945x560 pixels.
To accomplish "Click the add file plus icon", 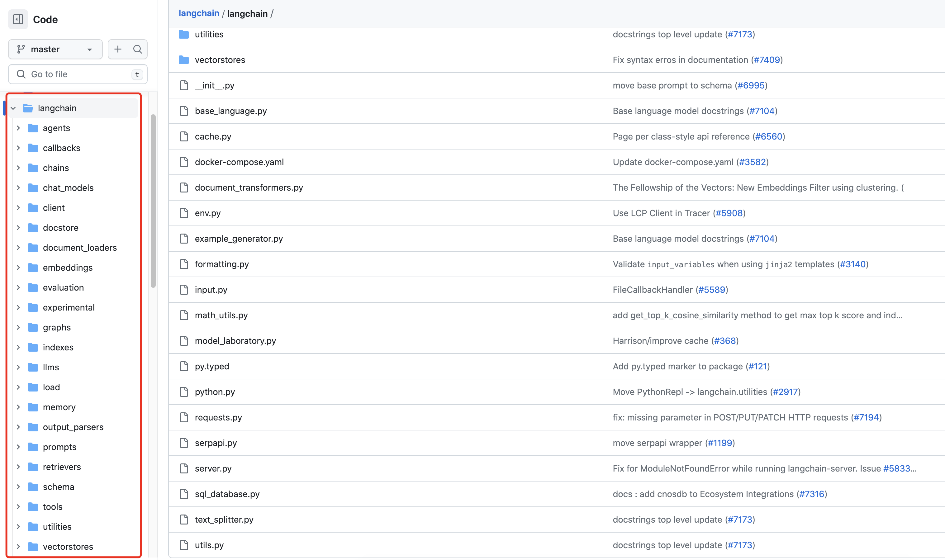I will pyautogui.click(x=118, y=49).
